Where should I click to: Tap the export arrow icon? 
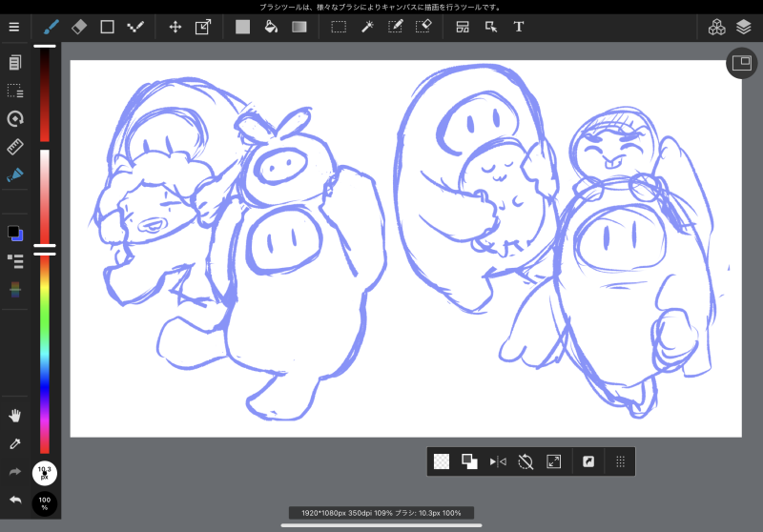[x=588, y=461]
